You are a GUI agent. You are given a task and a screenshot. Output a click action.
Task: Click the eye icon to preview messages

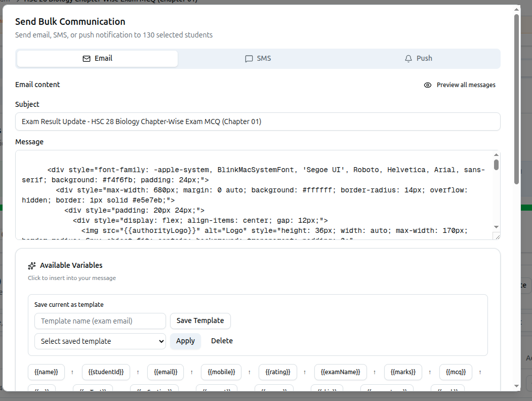point(428,85)
